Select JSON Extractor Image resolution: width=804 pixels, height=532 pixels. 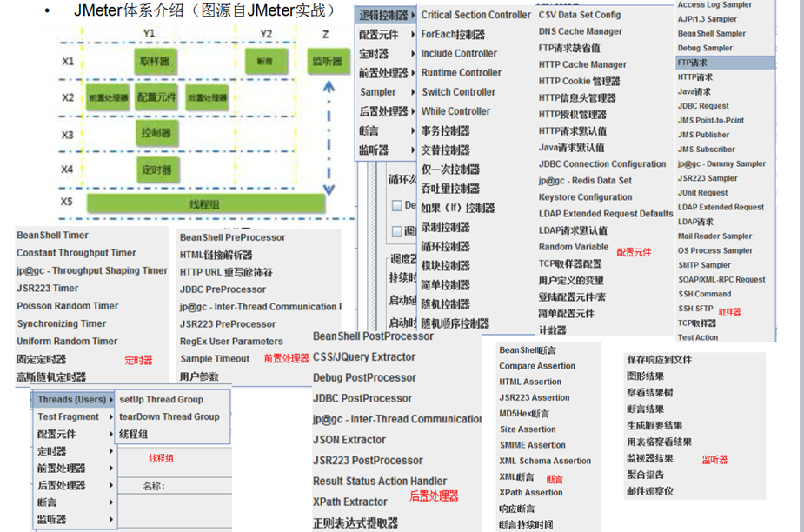pyautogui.click(x=349, y=440)
